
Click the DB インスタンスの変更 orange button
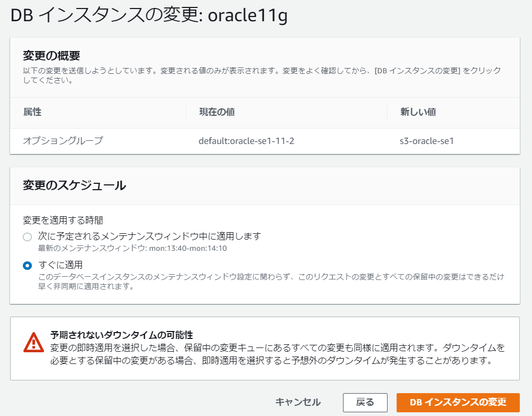458,402
